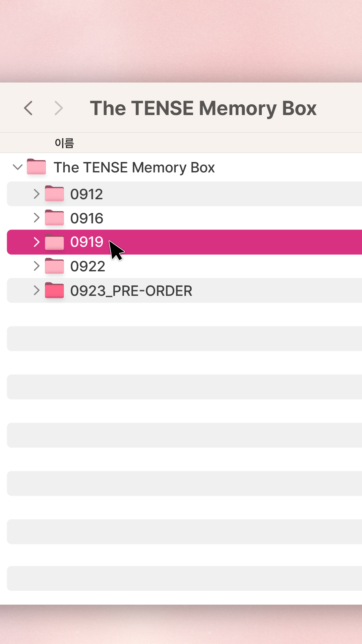Expand the 0916 folder
Viewport: 362px width, 644px height.
tap(37, 218)
